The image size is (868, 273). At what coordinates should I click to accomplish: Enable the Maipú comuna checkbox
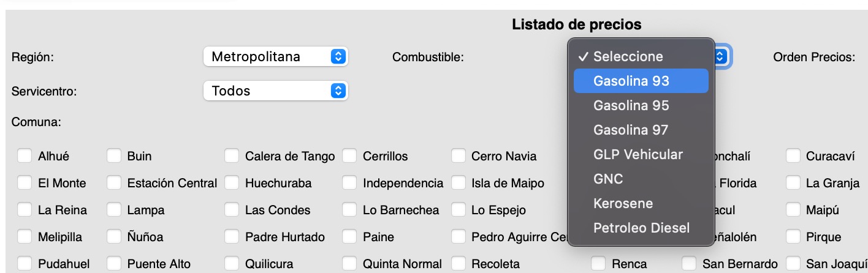[793, 210]
